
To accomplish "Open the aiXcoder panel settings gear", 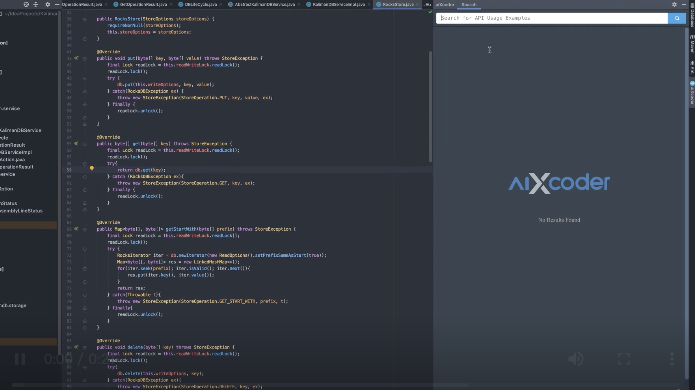I will coord(674,4).
